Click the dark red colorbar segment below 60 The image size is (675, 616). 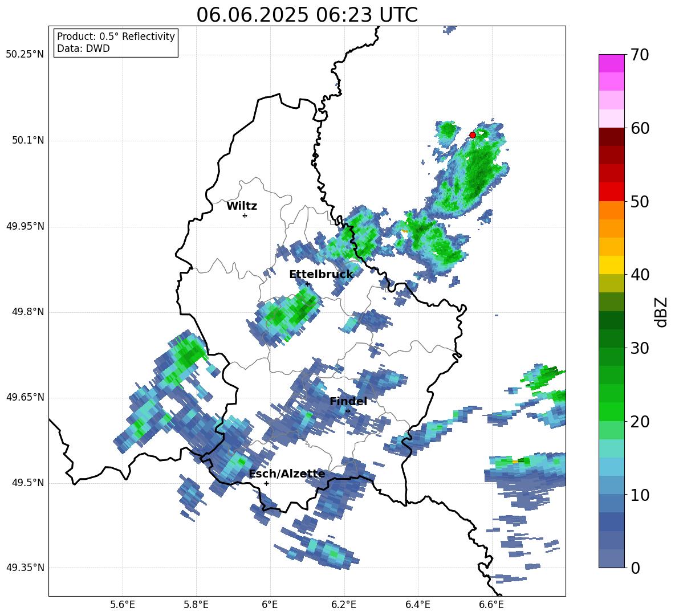click(x=611, y=137)
